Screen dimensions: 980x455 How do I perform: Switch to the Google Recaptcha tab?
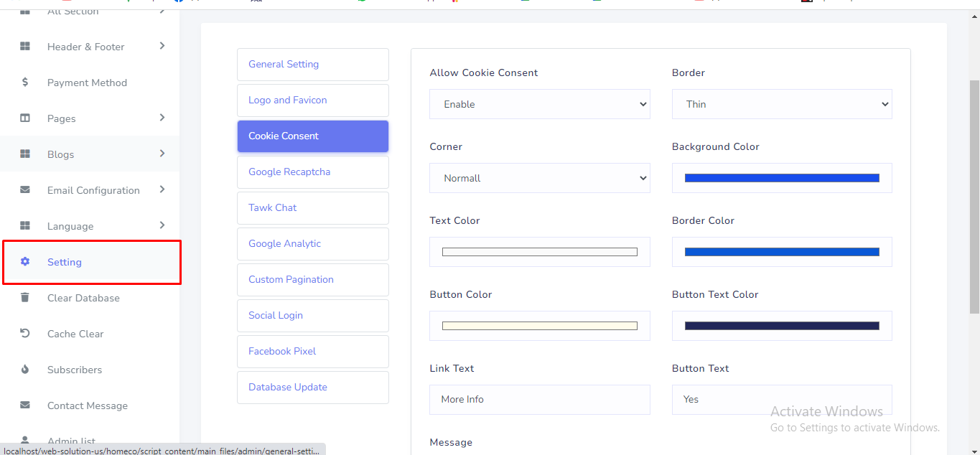click(312, 172)
